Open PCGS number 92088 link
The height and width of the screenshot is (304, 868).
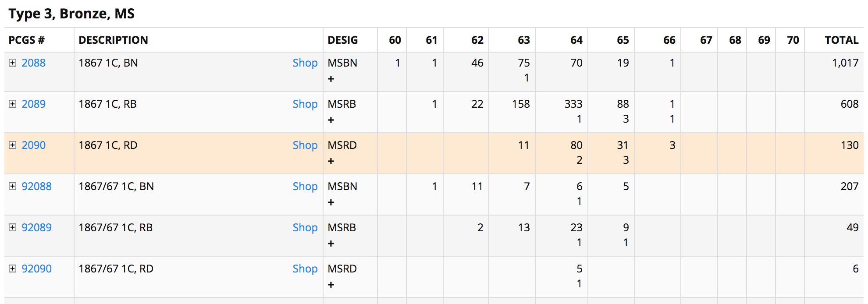click(37, 186)
